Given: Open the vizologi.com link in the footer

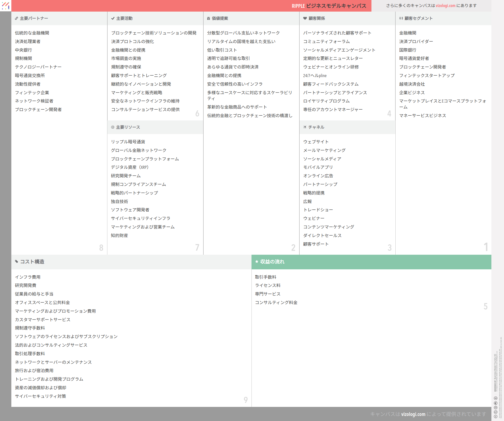Looking at the screenshot, I should (413, 414).
